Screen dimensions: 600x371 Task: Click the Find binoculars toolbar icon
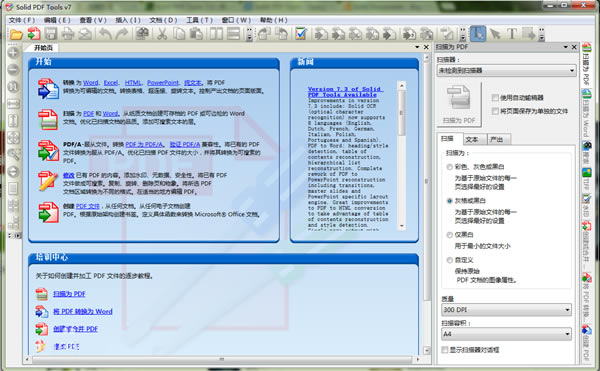tap(142, 34)
